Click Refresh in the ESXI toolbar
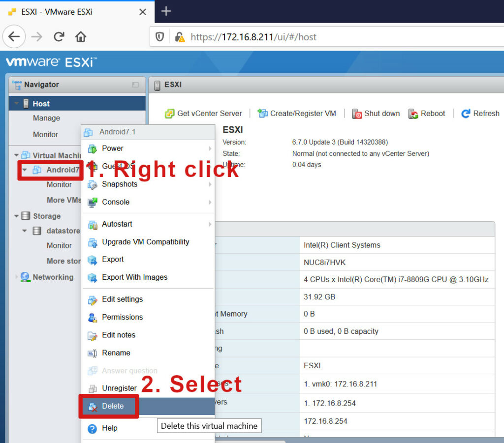 [x=480, y=114]
